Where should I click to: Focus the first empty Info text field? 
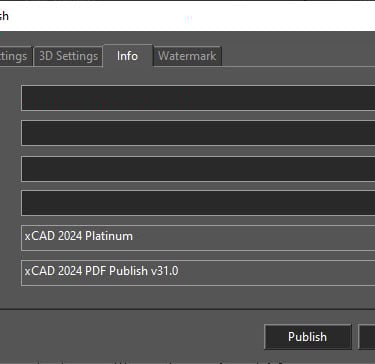(198, 98)
